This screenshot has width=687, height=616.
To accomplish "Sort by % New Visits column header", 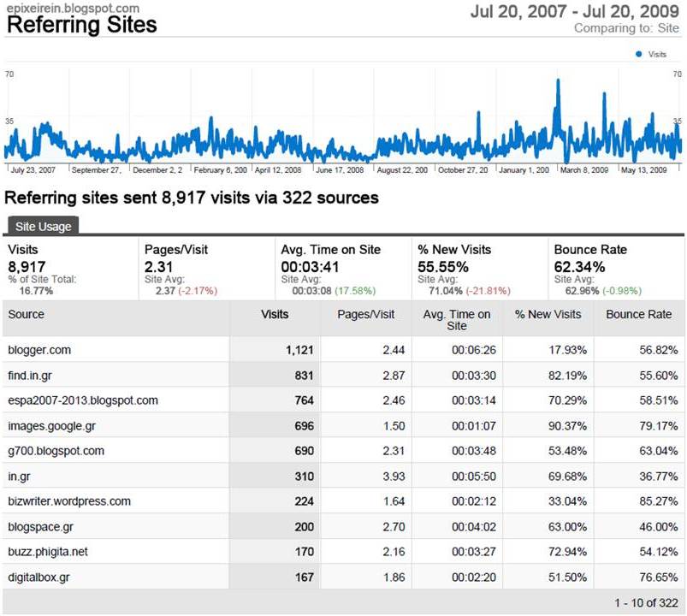I will point(548,314).
